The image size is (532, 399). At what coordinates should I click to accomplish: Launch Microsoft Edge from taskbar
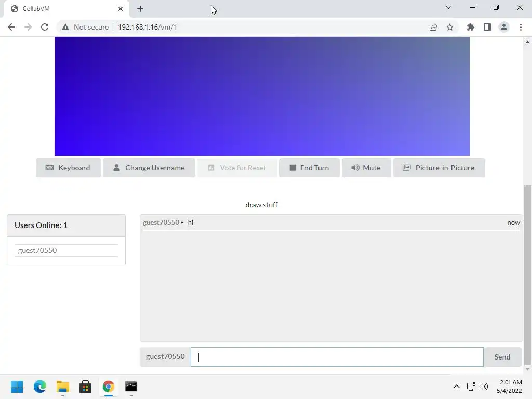pyautogui.click(x=39, y=387)
